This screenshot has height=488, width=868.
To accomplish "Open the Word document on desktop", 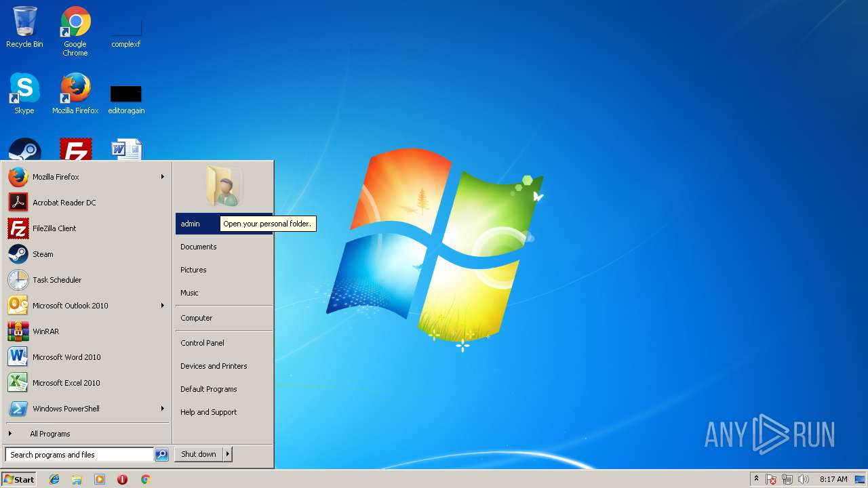I will point(127,149).
